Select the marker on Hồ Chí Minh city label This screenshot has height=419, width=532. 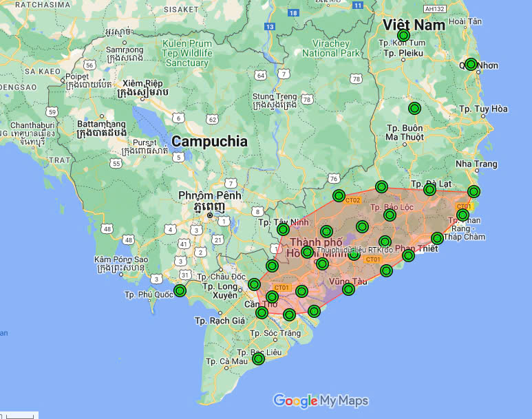[307, 252]
